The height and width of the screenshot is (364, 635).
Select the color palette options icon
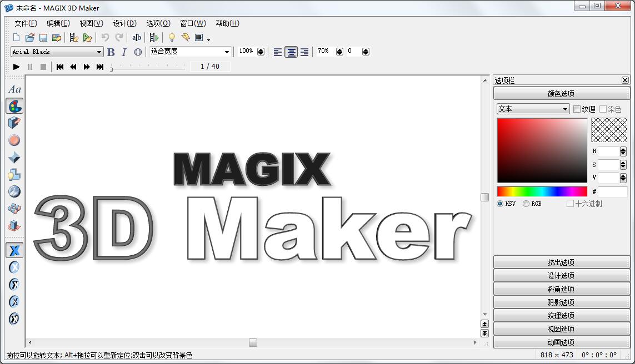pos(14,106)
